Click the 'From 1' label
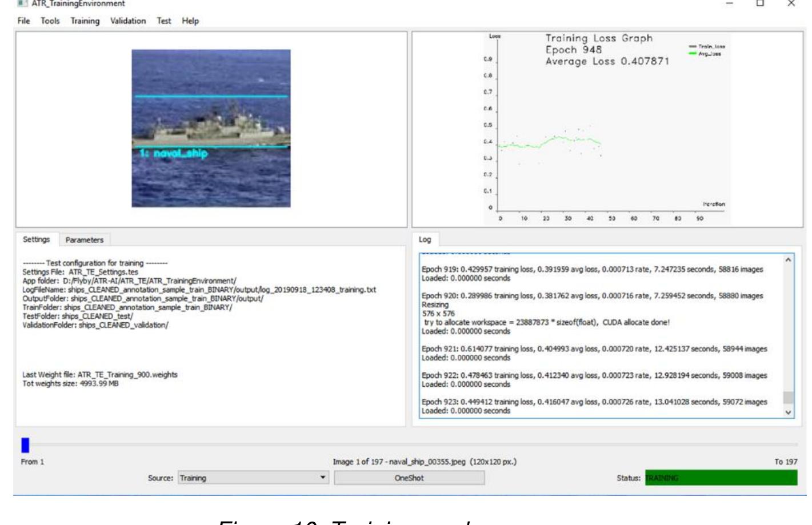The height and width of the screenshot is (525, 812). click(33, 462)
